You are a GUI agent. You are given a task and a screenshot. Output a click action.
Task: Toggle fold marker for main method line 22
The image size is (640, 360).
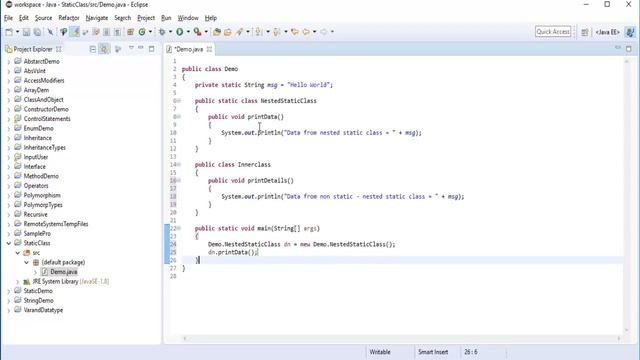point(178,229)
